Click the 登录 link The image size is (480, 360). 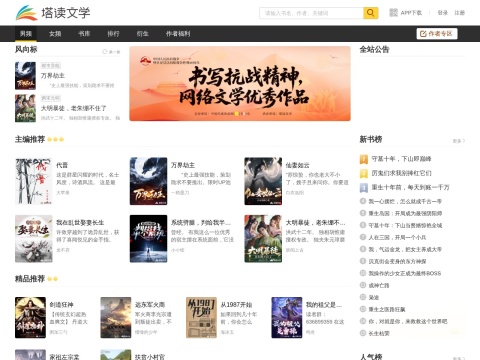pyautogui.click(x=443, y=13)
